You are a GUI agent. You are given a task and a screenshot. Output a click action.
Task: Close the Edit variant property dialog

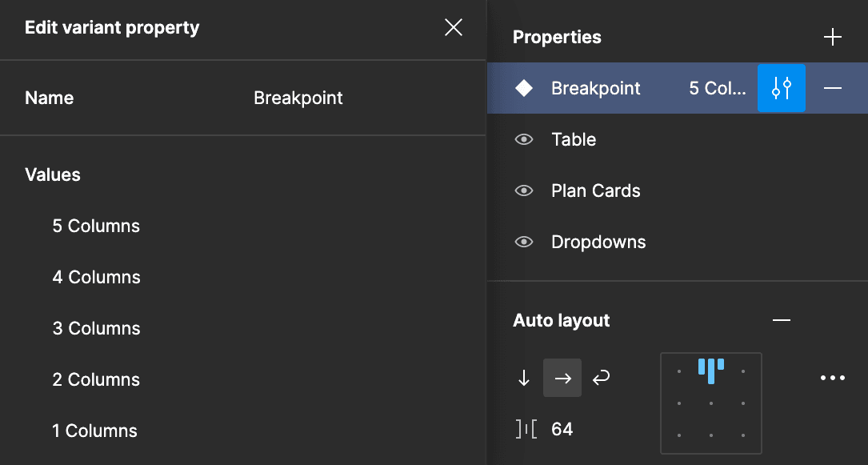[x=453, y=26]
